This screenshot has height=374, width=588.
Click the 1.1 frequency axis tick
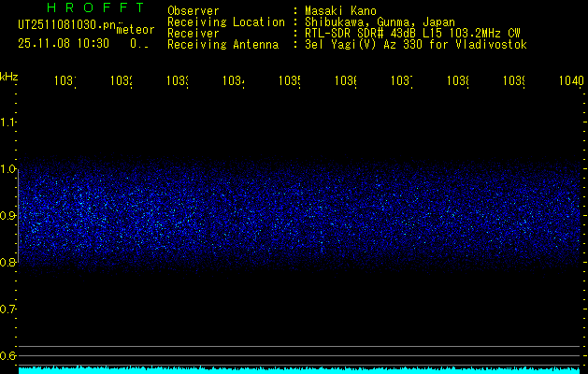click(x=8, y=122)
